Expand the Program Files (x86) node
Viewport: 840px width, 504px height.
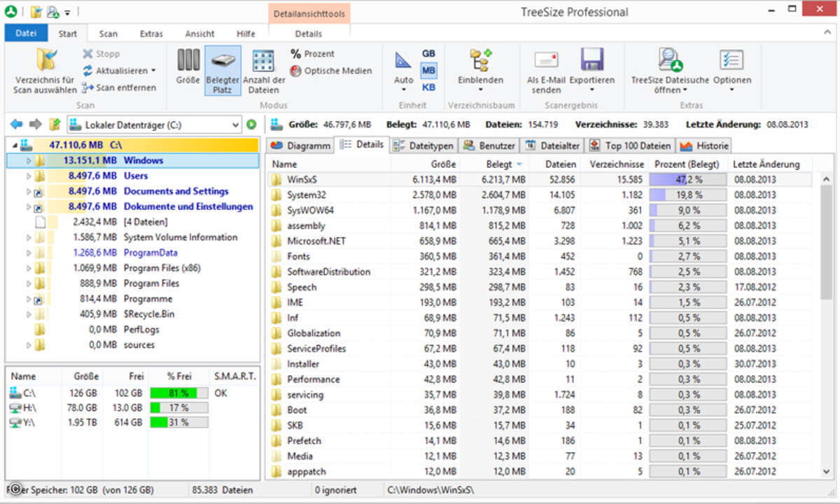pyautogui.click(x=29, y=268)
